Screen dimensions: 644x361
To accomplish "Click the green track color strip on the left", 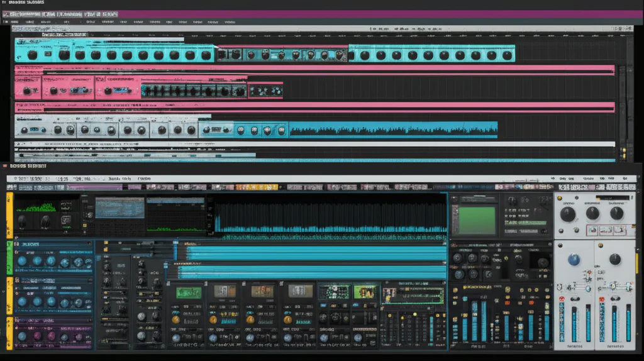I will pyautogui.click(x=9, y=258).
